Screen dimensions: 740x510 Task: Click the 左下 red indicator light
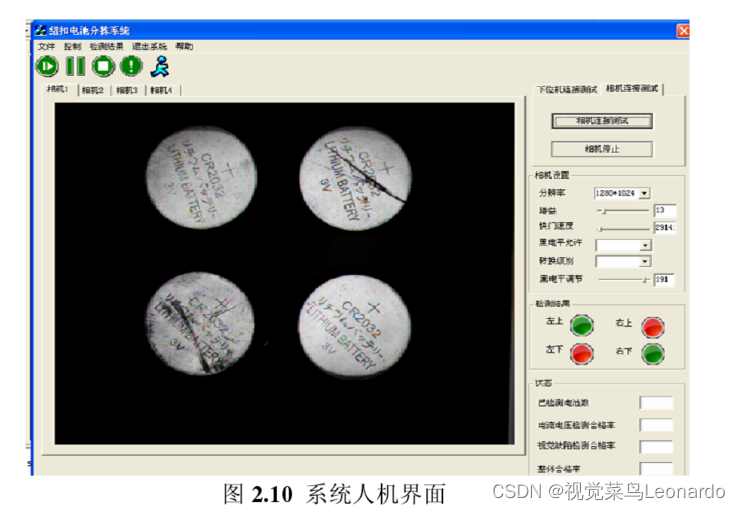(582, 354)
